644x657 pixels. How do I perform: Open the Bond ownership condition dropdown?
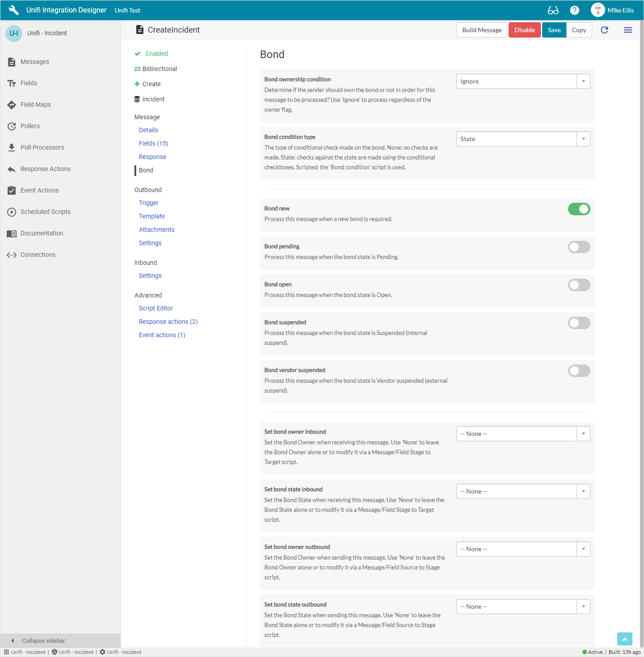pos(523,81)
